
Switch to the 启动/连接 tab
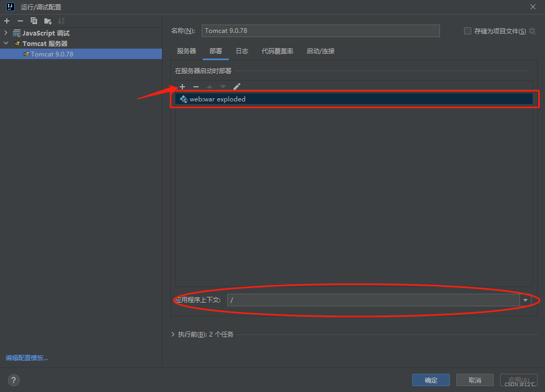320,51
